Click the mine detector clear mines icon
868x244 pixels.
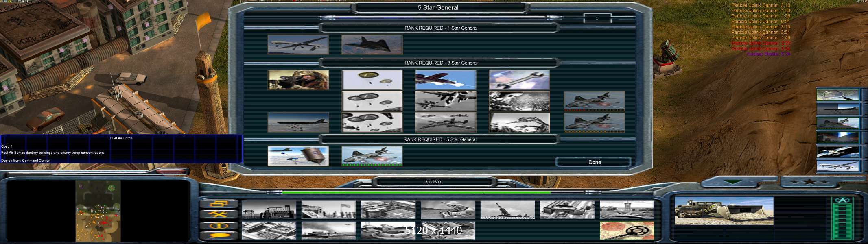pos(626,231)
